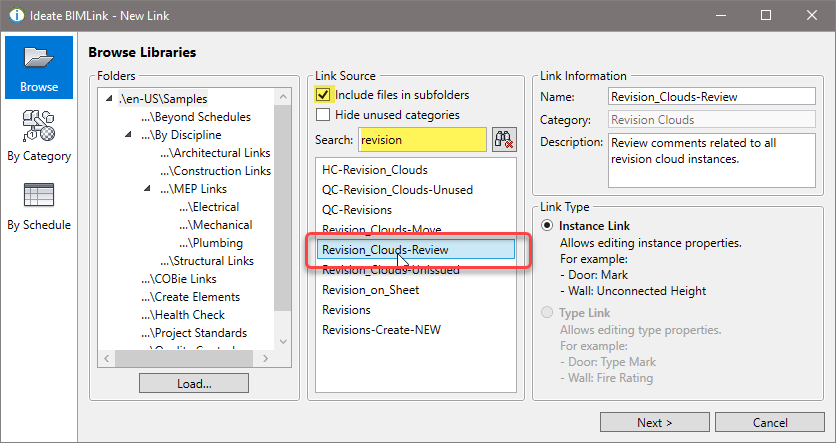Close the New Link dialog

(811, 15)
